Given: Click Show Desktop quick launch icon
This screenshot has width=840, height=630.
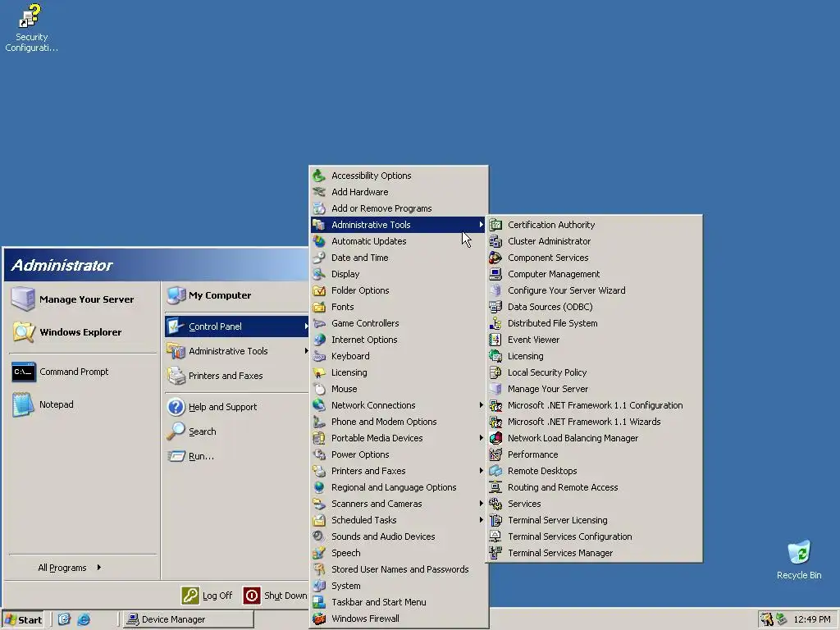Looking at the screenshot, I should point(64,619).
